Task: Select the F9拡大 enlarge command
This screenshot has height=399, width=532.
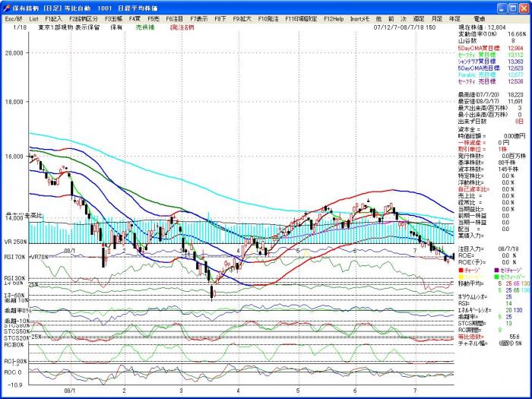Action: 242,19
